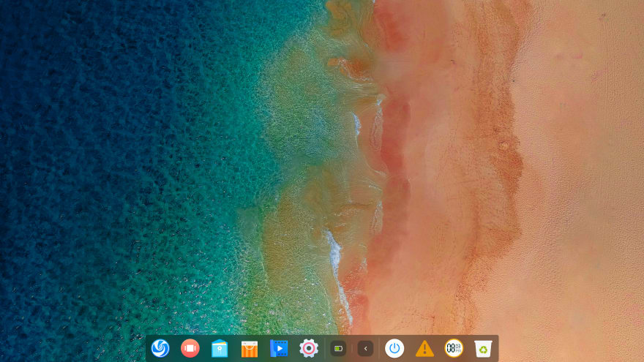Open Control Center gear settings
This screenshot has width=644, height=362.
(308, 348)
